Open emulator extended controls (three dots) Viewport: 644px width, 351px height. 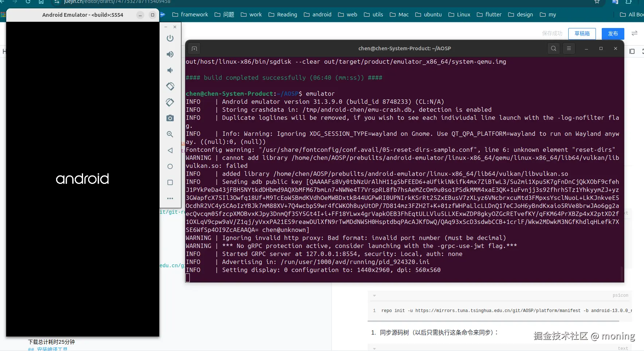point(170,198)
